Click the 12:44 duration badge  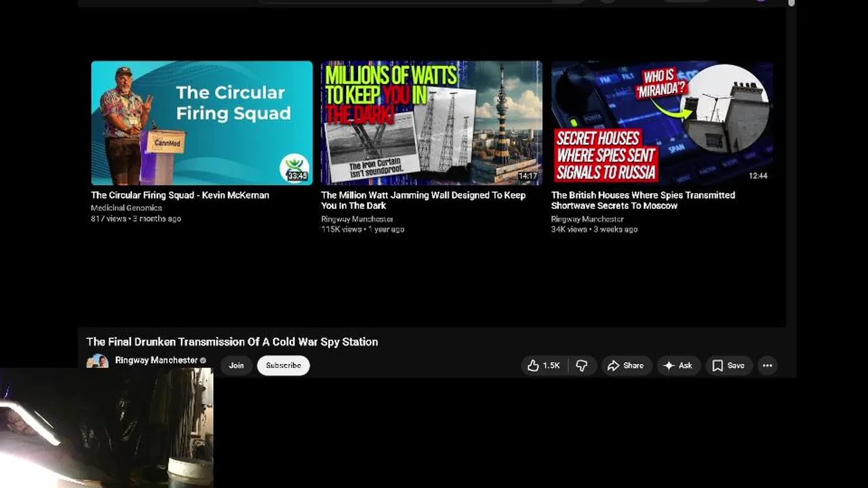point(758,176)
